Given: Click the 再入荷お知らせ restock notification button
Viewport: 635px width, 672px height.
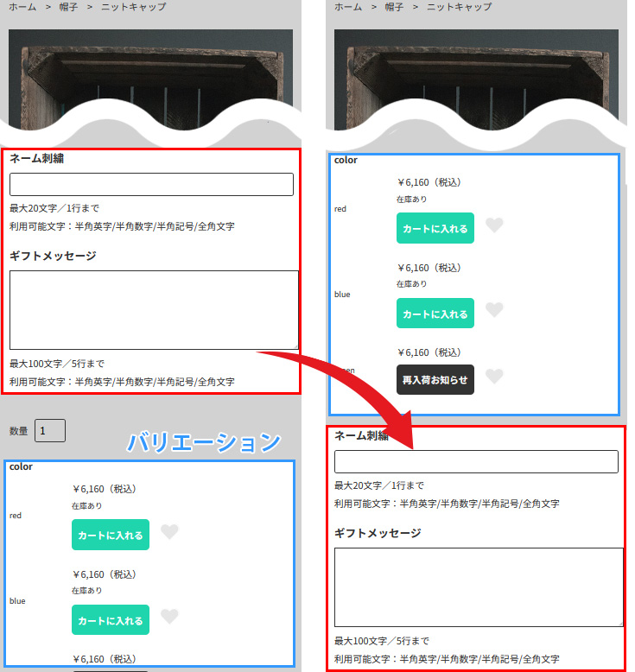Looking at the screenshot, I should point(435,379).
